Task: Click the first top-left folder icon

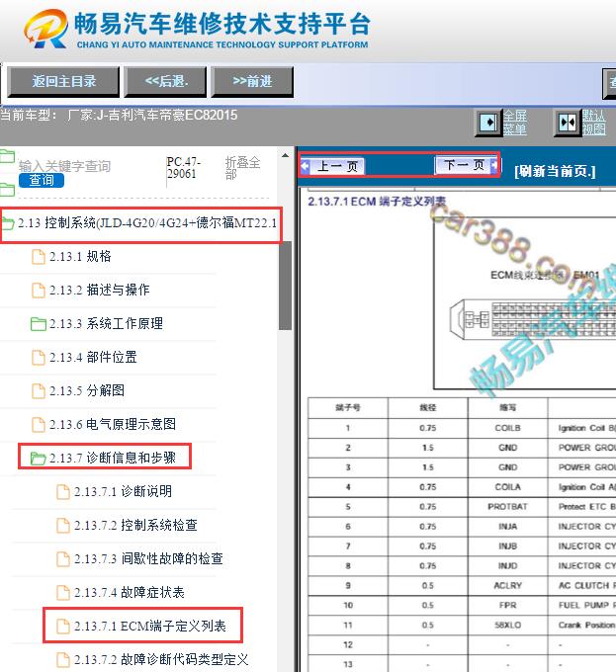Action: coord(7,156)
